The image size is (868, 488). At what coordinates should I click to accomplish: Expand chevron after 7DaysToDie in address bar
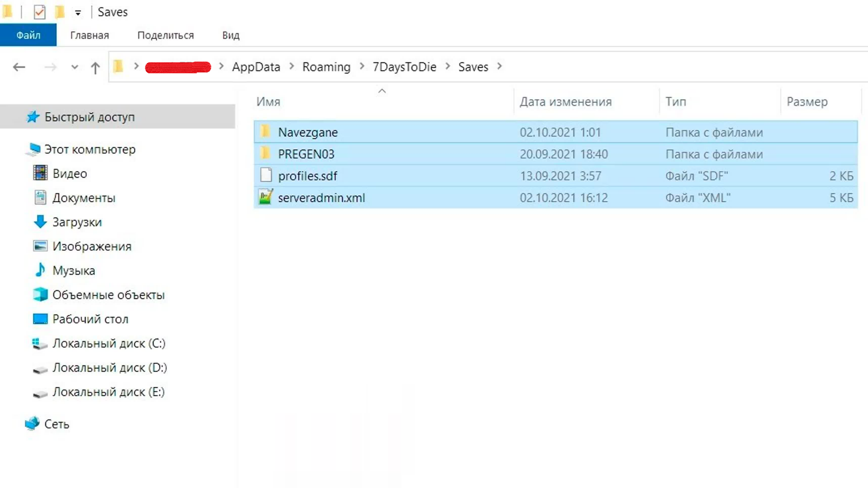pos(448,67)
